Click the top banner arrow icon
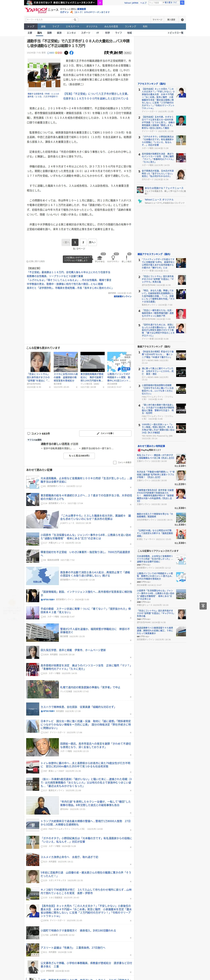The width and height of the screenshot is (210, 980). point(100,3)
